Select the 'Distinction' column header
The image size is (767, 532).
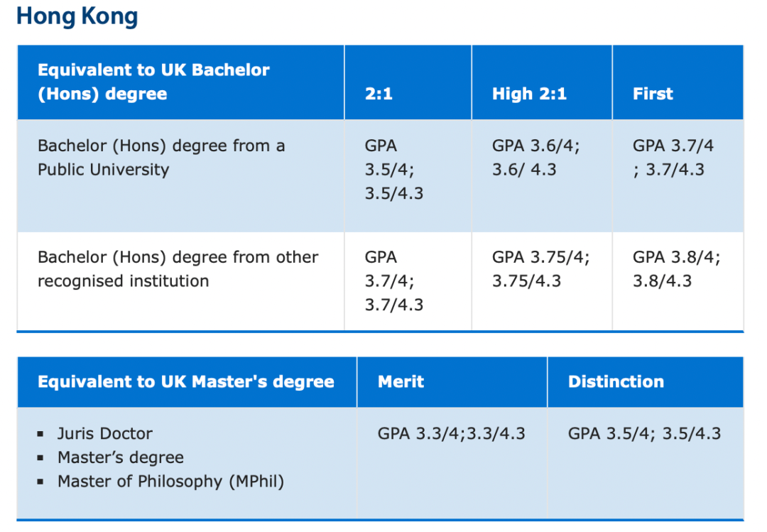[x=616, y=381]
